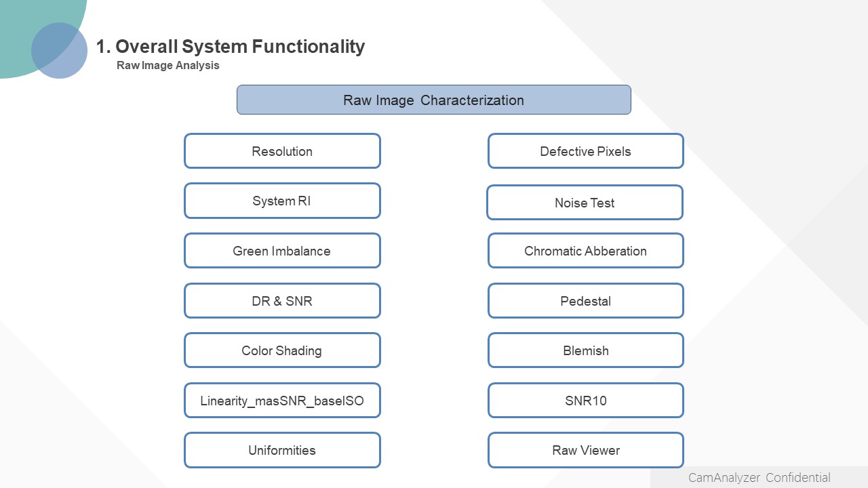Viewport: 868px width, 488px height.
Task: Select the 'Raw Image Analysis' subtitle
Action: pos(168,66)
